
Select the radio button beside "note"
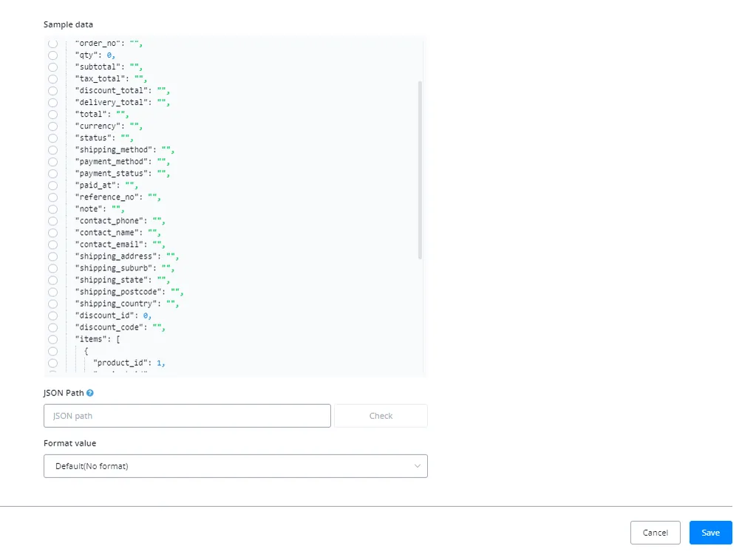(52, 209)
